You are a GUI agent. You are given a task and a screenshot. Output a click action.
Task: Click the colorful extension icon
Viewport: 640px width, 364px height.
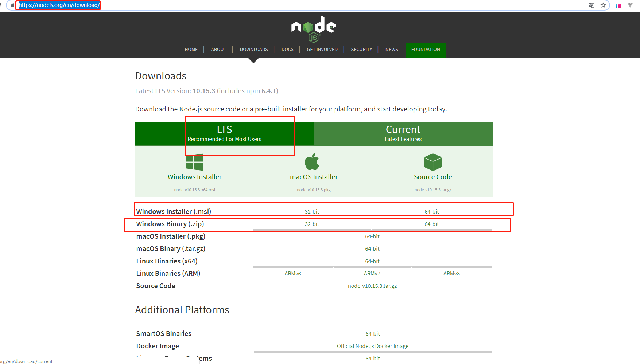[x=618, y=5]
